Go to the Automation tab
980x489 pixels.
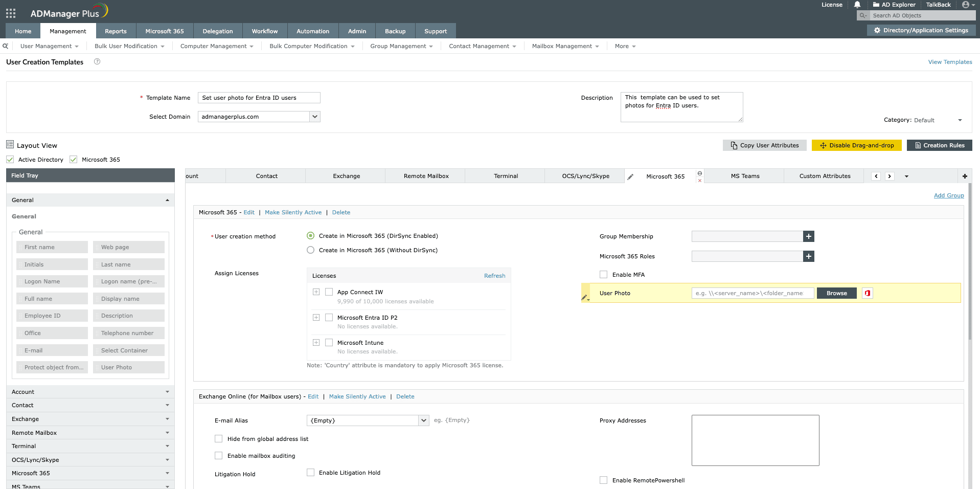[x=313, y=31]
